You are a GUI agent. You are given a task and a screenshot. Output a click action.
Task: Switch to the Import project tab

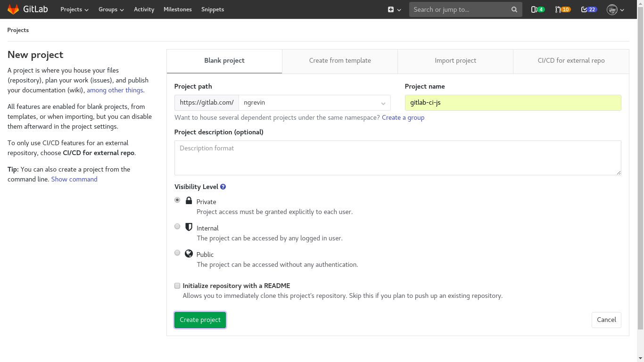[455, 61]
